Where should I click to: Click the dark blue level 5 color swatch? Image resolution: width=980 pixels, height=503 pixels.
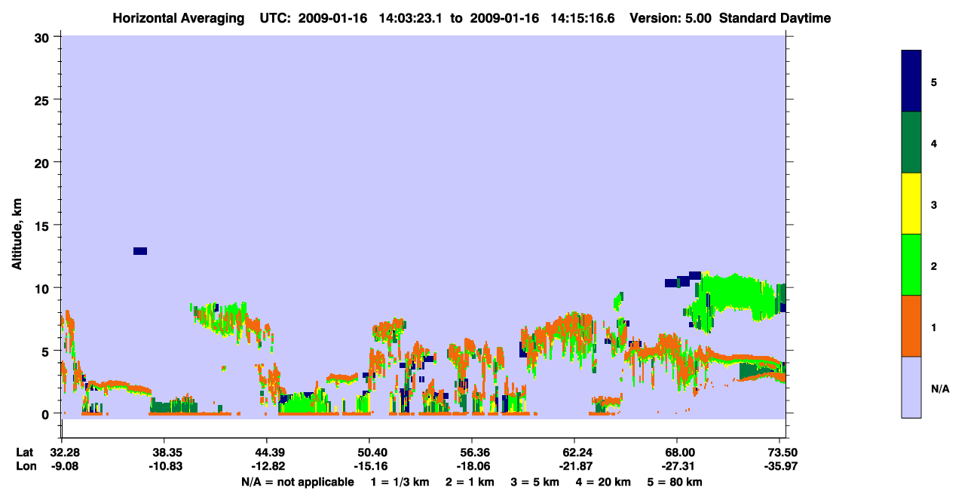click(x=911, y=81)
